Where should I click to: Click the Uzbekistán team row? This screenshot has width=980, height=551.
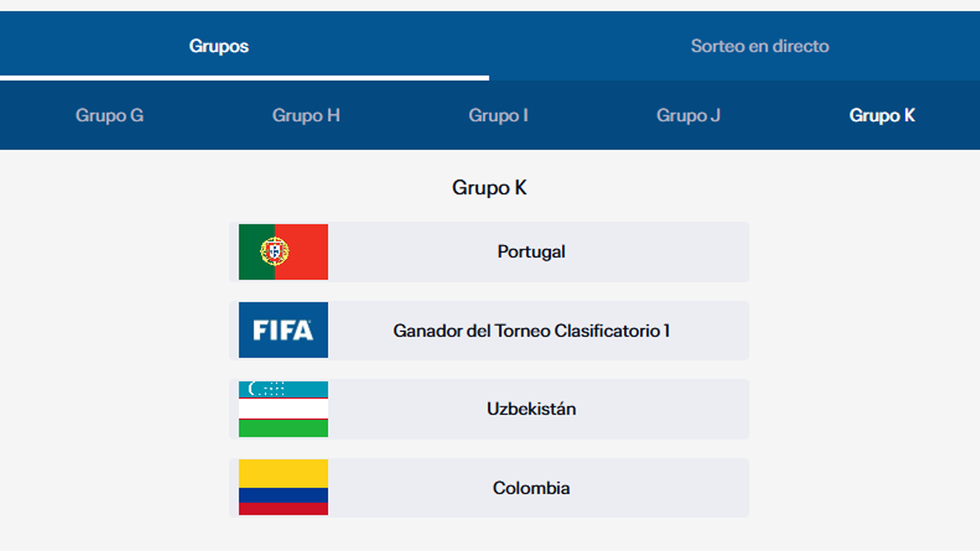click(x=531, y=409)
